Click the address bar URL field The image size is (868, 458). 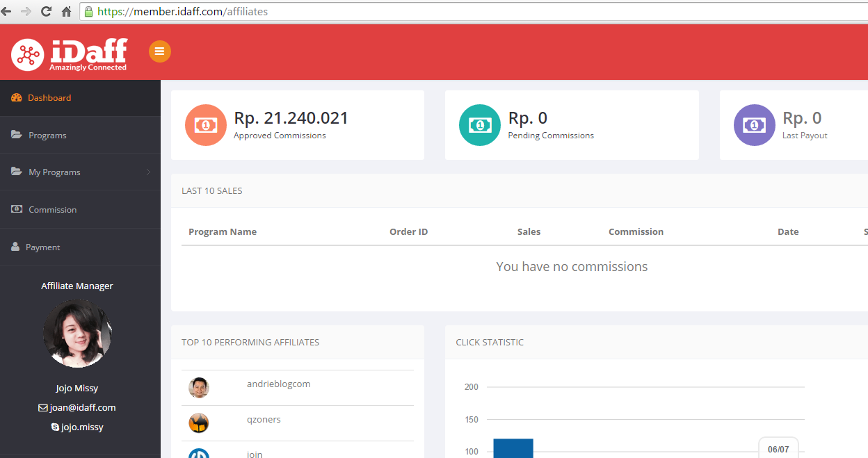point(473,11)
